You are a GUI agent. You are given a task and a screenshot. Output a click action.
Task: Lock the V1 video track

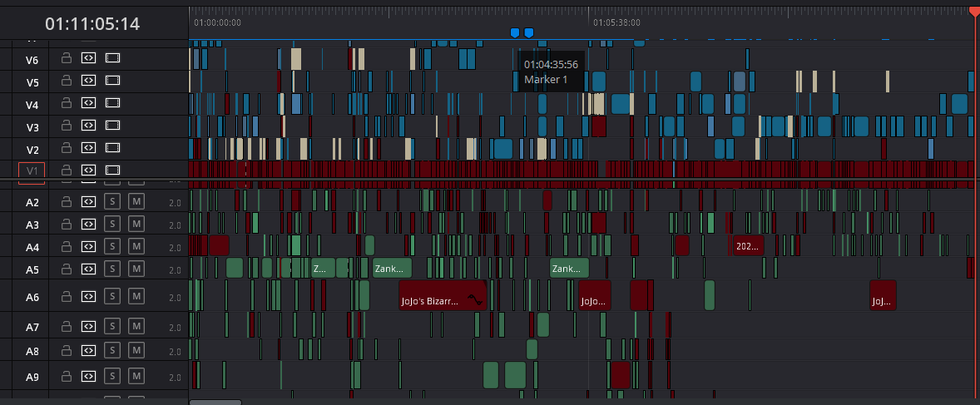(x=66, y=170)
